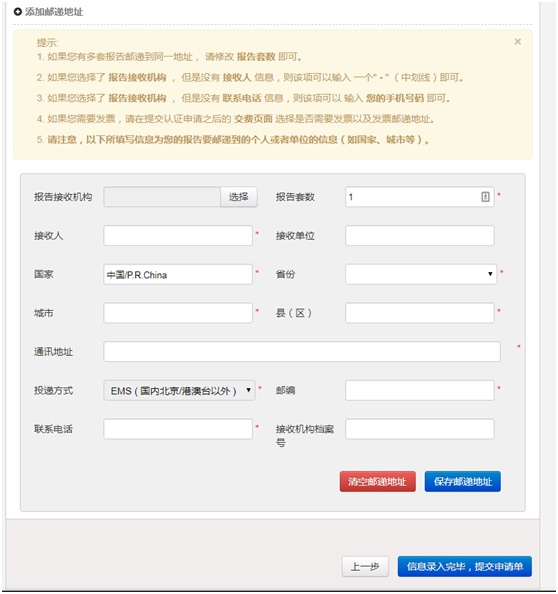Click the plus icon beside 添加邮递地址

pos(17,12)
